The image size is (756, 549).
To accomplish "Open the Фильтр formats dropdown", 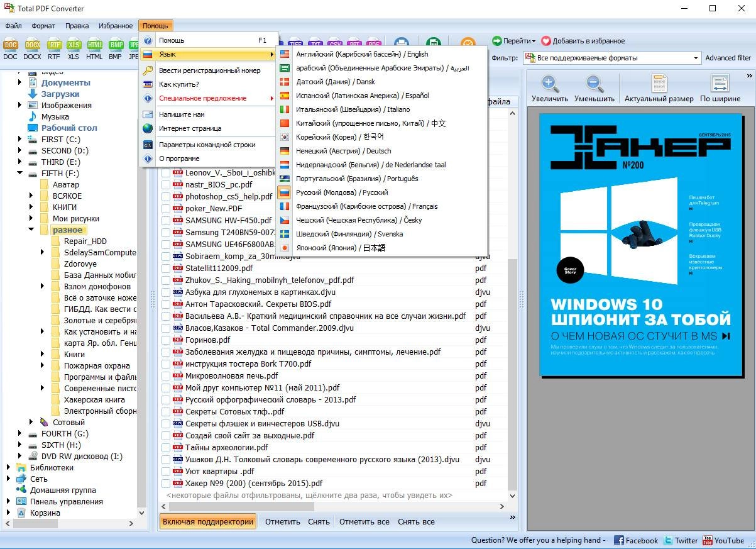I will (x=696, y=58).
